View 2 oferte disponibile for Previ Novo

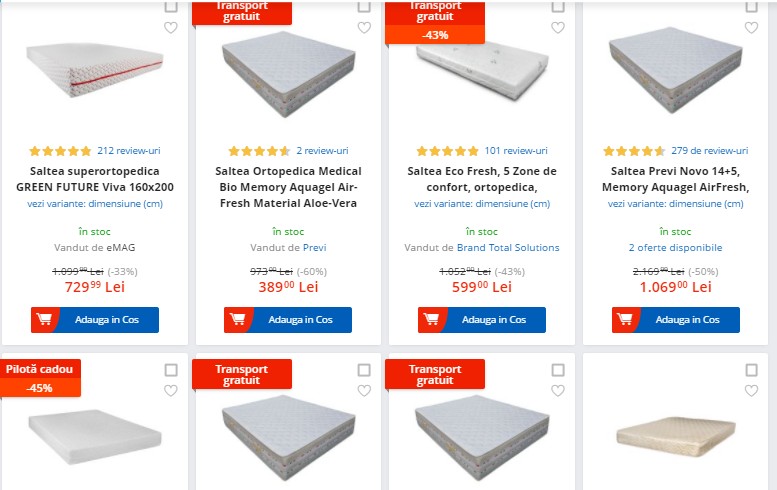[x=675, y=247]
